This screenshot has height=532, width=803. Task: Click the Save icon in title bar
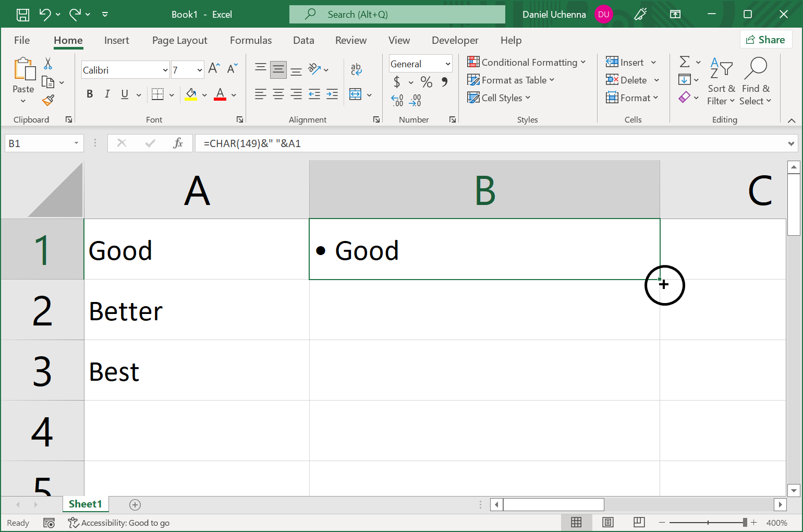pos(23,15)
